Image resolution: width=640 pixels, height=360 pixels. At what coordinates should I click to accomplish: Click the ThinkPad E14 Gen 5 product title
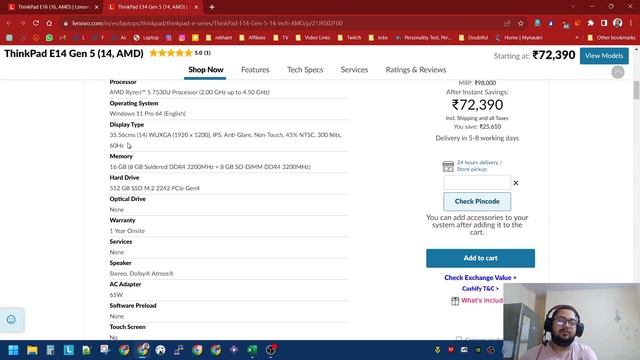pos(74,53)
